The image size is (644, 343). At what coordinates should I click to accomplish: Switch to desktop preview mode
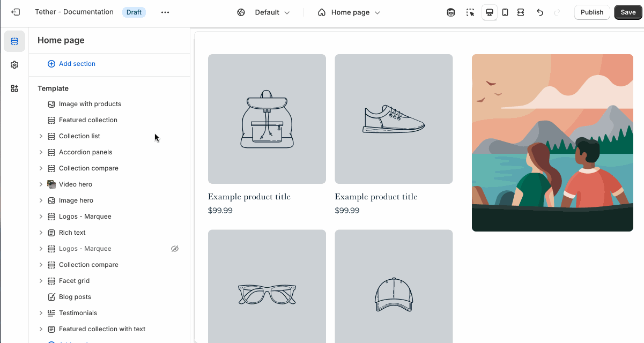tap(490, 12)
